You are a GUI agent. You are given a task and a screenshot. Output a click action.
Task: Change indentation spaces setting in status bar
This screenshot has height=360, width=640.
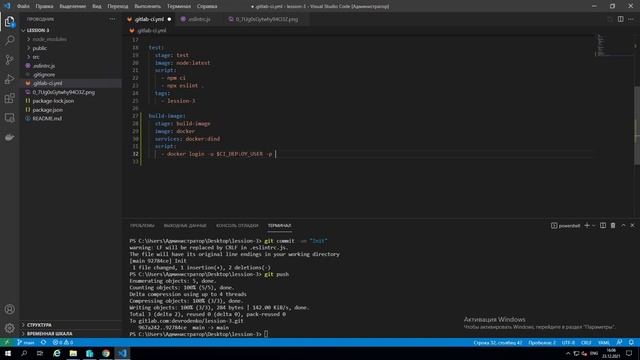542,342
